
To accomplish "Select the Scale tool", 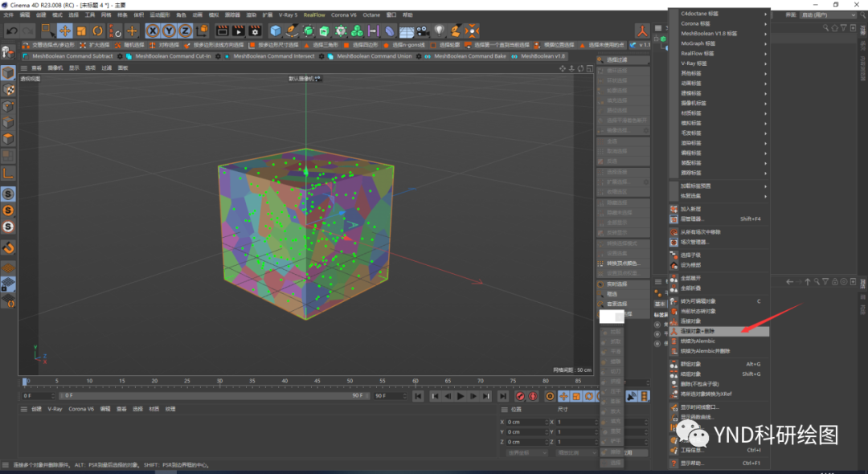I will (x=81, y=31).
